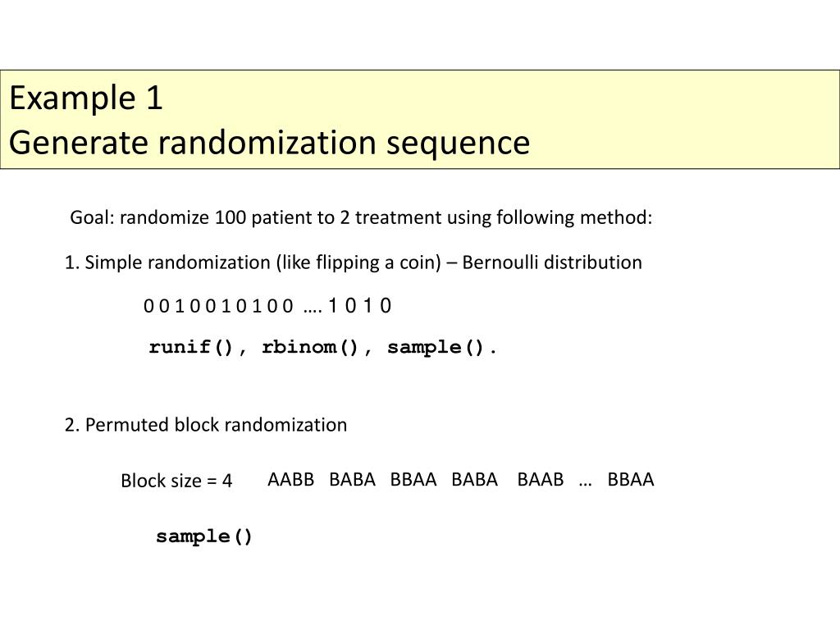Click the 'runif()' code text
Viewport: 840px width, 630px height.
coord(191,347)
